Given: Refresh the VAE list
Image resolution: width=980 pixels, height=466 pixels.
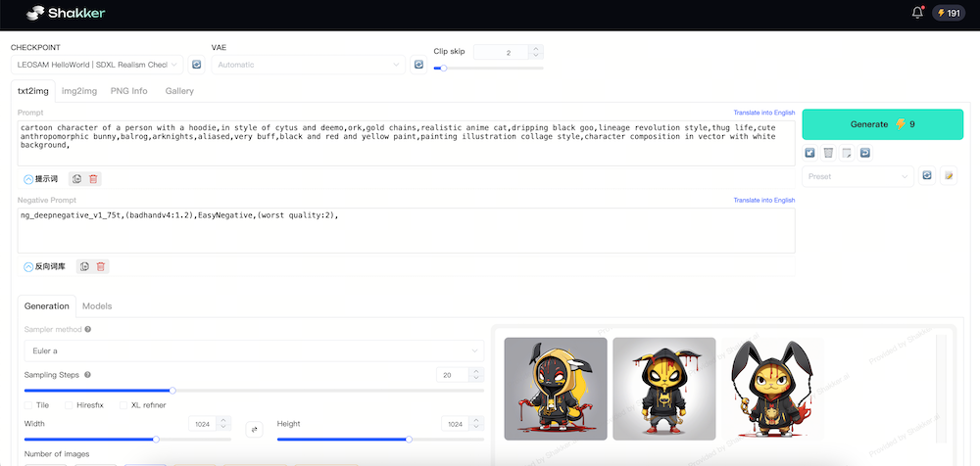Looking at the screenshot, I should pos(418,65).
